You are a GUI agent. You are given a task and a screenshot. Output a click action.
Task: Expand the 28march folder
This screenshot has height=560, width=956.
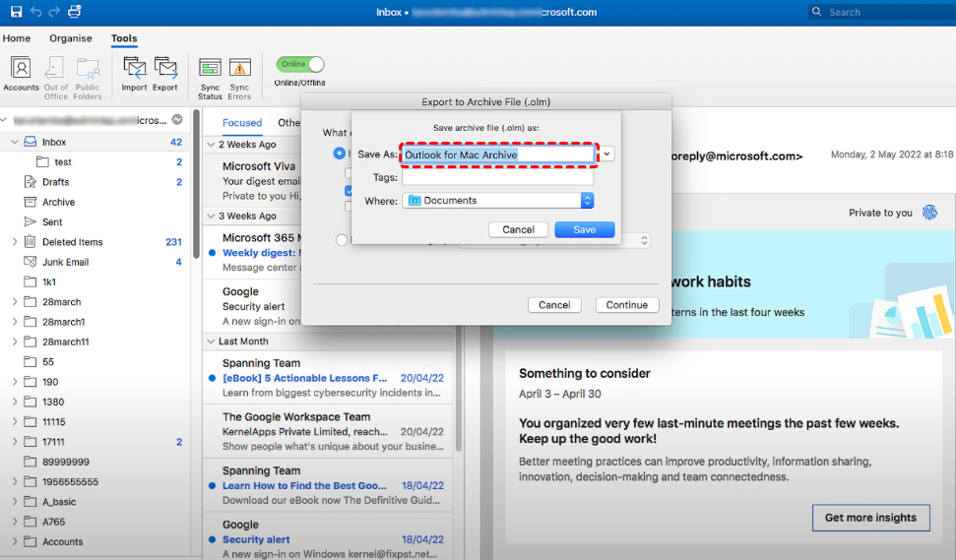15,301
